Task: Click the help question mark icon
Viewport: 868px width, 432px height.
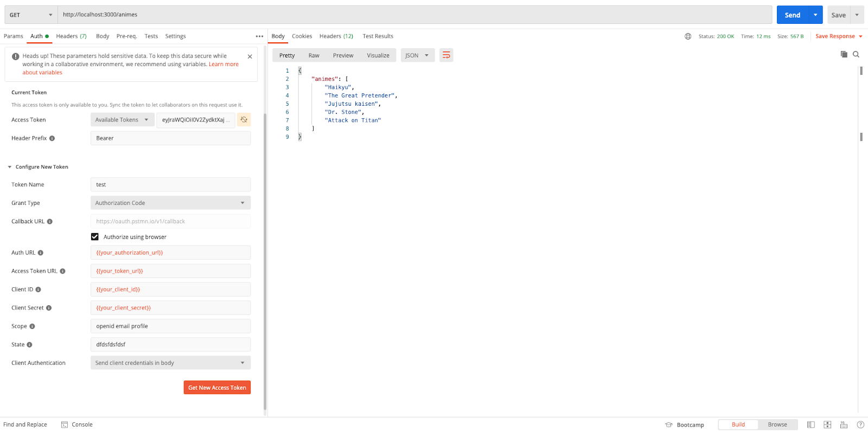Action: [x=860, y=425]
